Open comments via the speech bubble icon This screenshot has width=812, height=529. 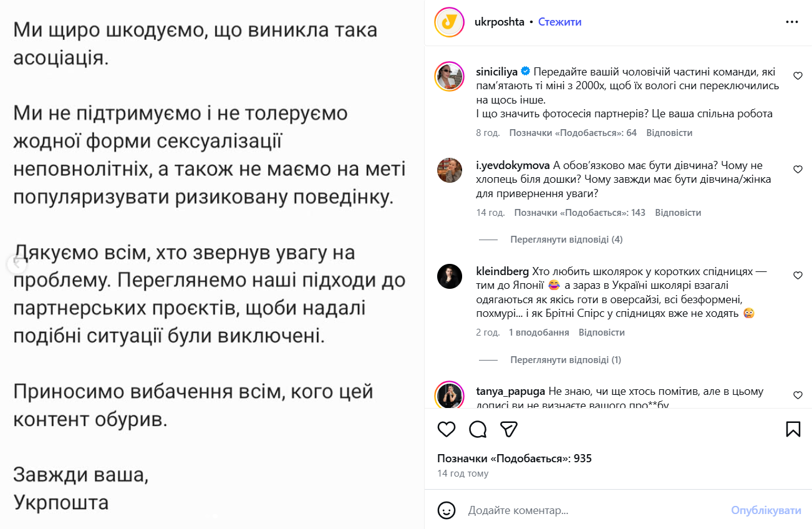pos(478,429)
